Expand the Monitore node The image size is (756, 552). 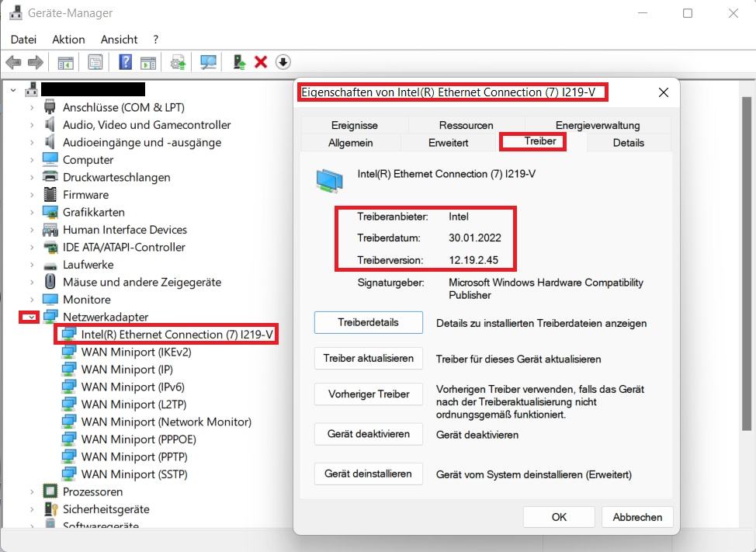[x=32, y=300]
